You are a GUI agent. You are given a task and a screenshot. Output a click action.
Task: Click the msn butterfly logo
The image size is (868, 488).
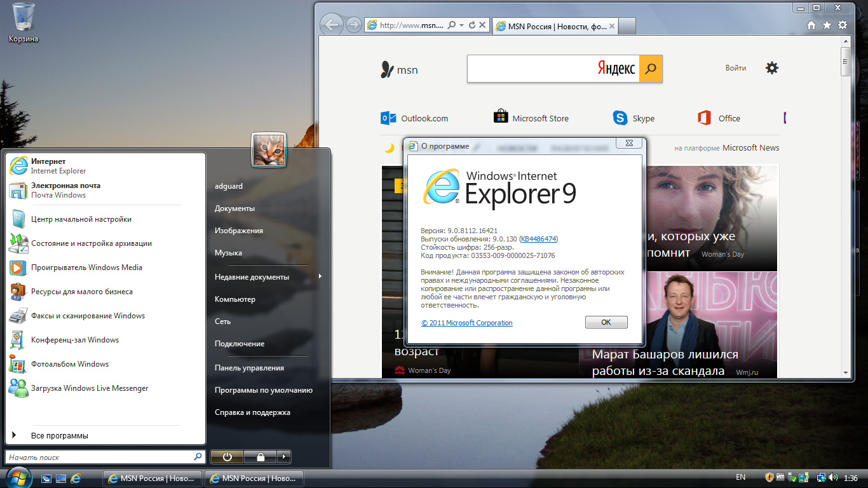399,70
